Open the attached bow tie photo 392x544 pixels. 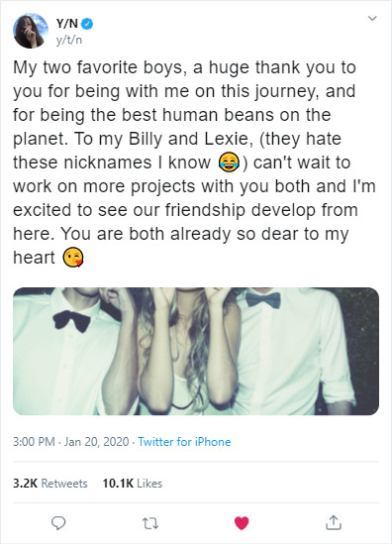(196, 351)
